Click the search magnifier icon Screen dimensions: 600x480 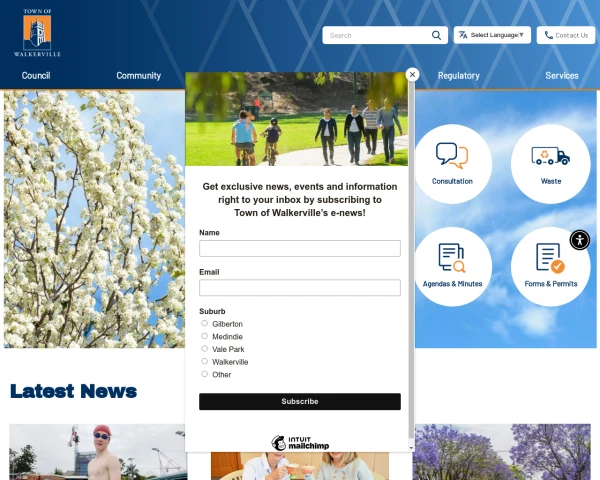coord(436,35)
